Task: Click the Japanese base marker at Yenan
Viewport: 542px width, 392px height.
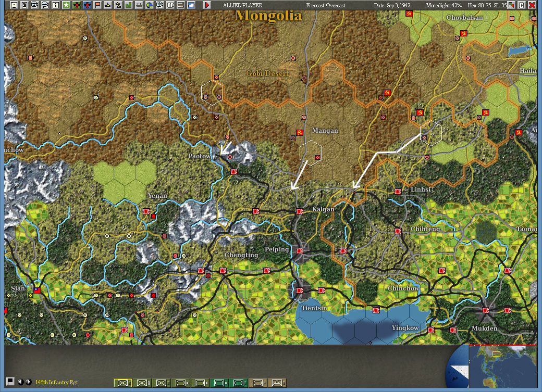Action: click(146, 211)
